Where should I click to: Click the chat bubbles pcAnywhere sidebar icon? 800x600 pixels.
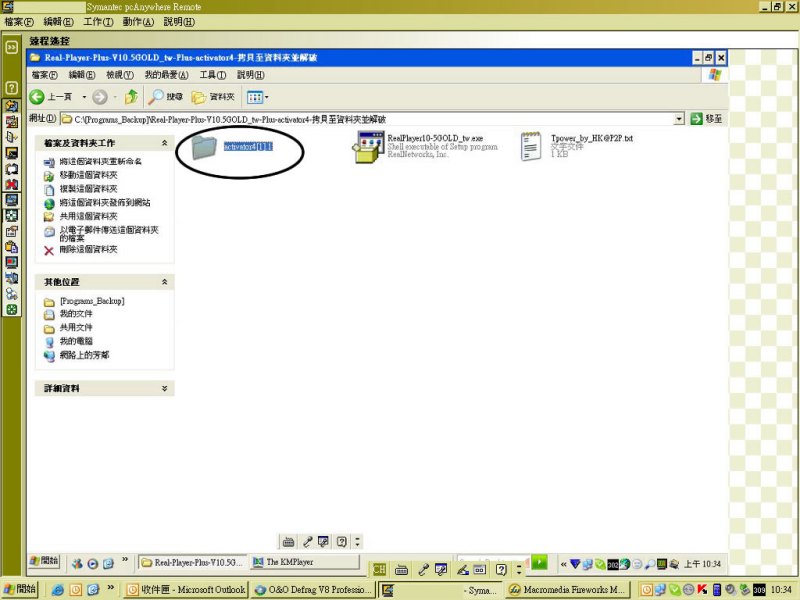(11, 294)
